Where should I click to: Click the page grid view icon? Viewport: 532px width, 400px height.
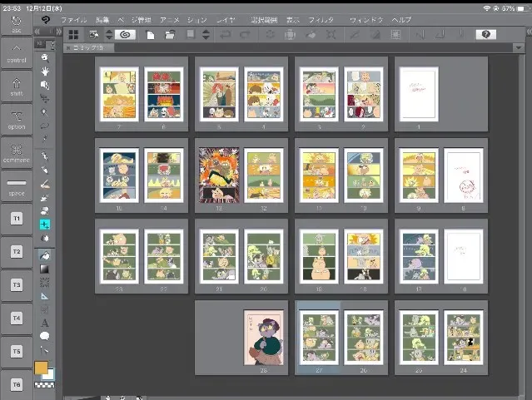(x=74, y=35)
